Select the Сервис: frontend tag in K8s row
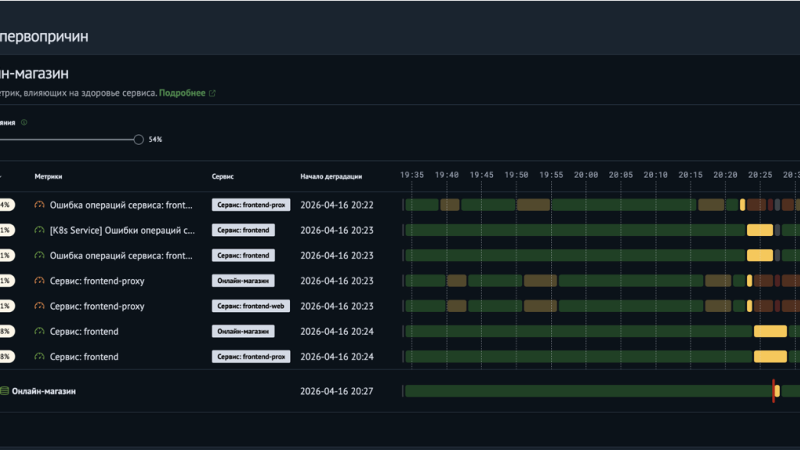This screenshot has width=800, height=450. click(243, 230)
